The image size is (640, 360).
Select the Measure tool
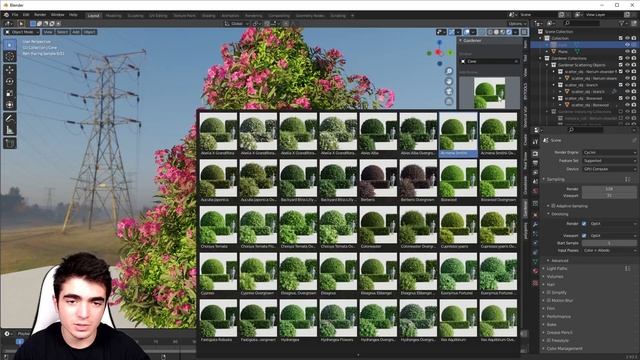click(x=10, y=130)
